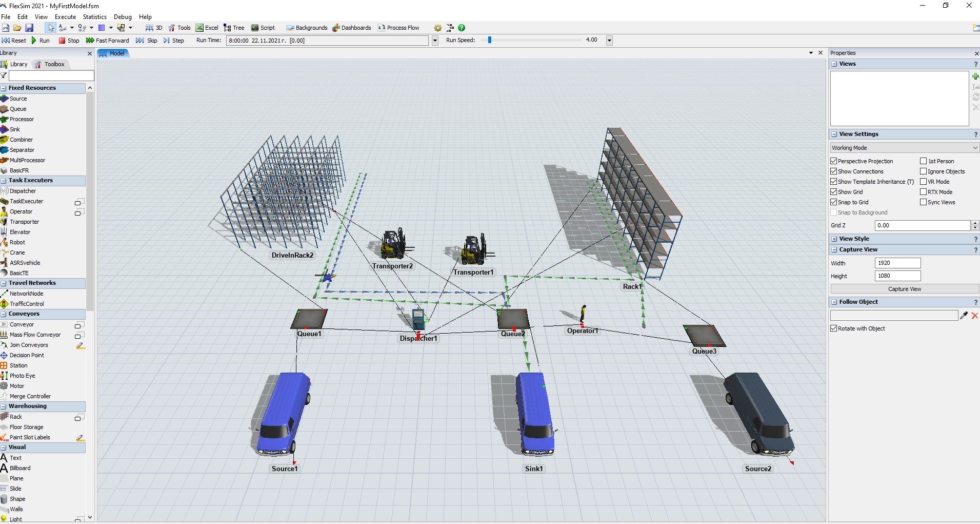980x524 pixels.
Task: Open Dashboards from the toolbar
Action: tap(351, 28)
